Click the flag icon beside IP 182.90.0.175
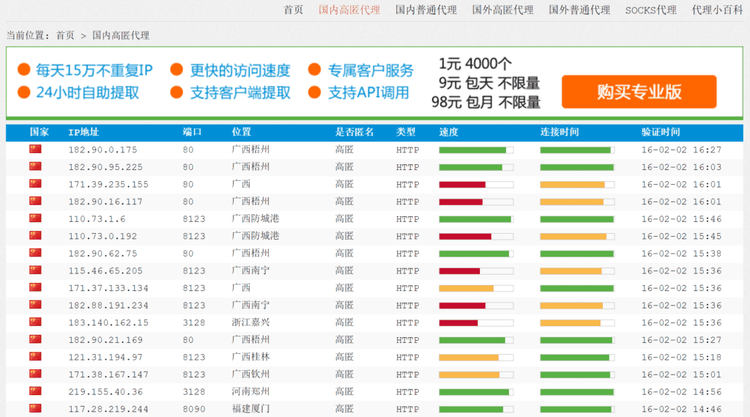The width and height of the screenshot is (750, 417). 36,149
